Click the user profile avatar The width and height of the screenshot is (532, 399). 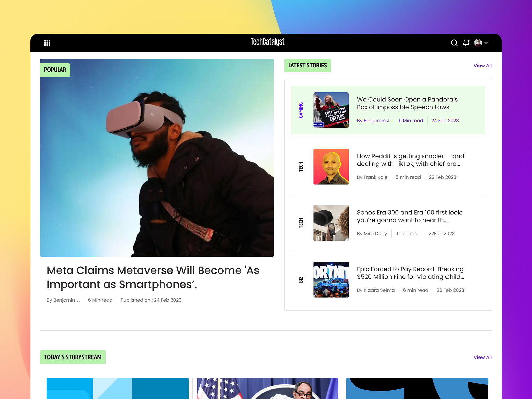(x=478, y=43)
